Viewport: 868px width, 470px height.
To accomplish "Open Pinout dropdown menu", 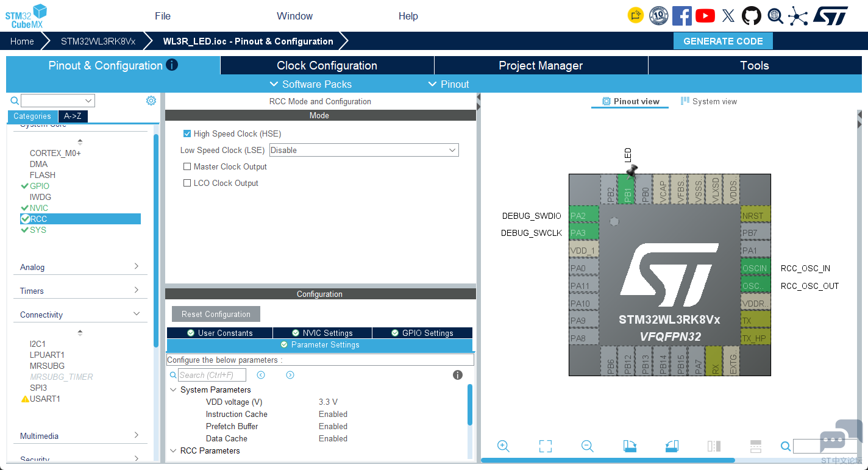I will tap(449, 84).
